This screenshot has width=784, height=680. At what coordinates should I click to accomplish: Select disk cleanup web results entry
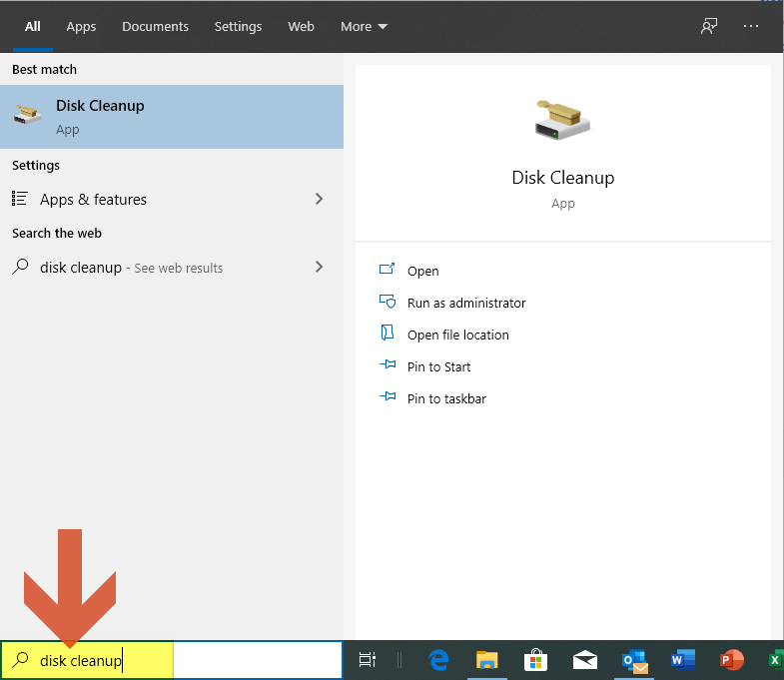click(172, 268)
